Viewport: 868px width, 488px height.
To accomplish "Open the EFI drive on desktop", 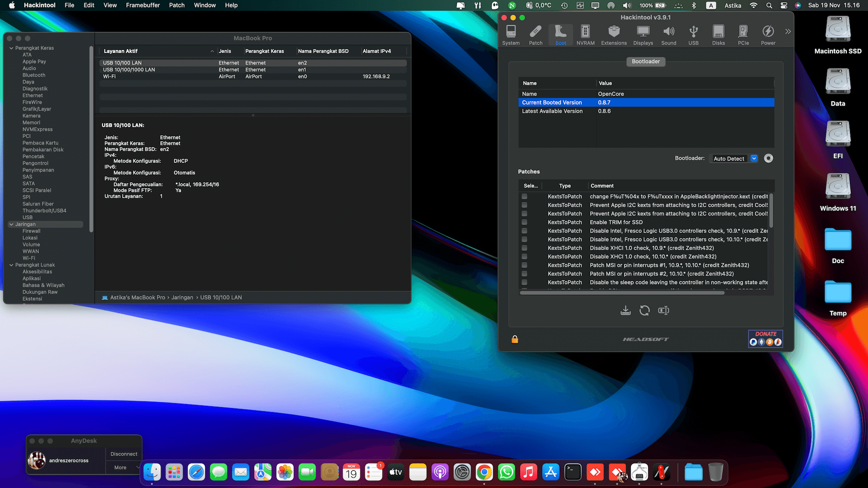I will coord(838,139).
